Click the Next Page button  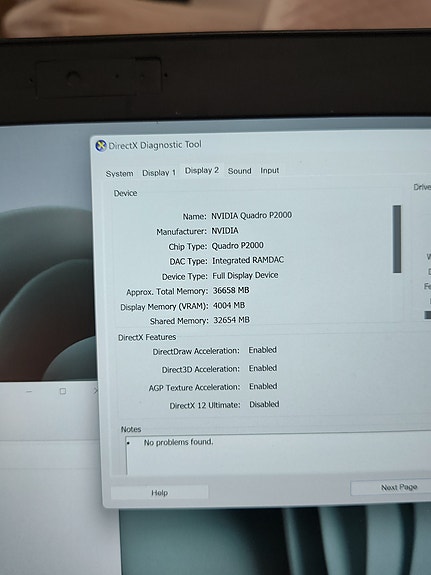[391, 488]
